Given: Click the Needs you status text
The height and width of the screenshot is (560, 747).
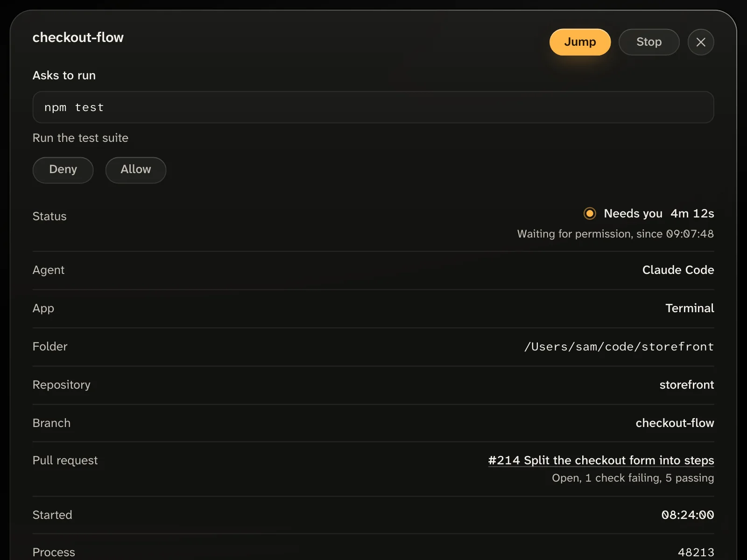Looking at the screenshot, I should pos(633,213).
